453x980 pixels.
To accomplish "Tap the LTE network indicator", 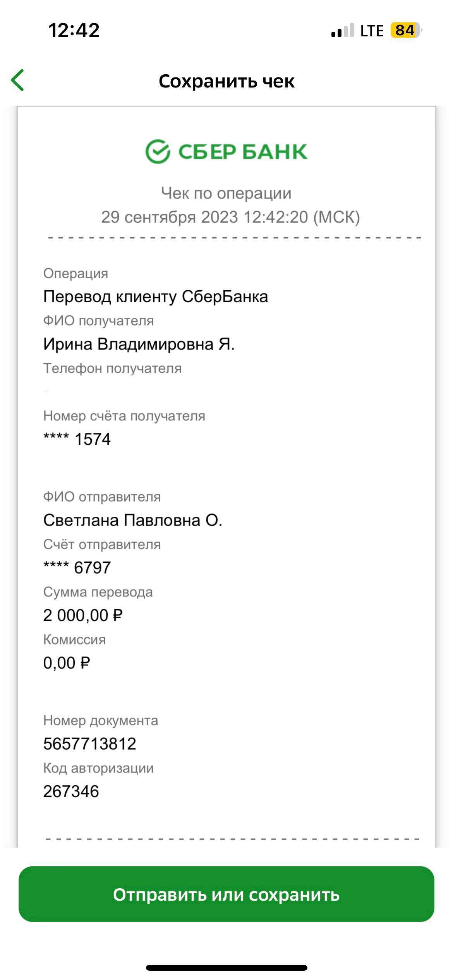I will 372,31.
